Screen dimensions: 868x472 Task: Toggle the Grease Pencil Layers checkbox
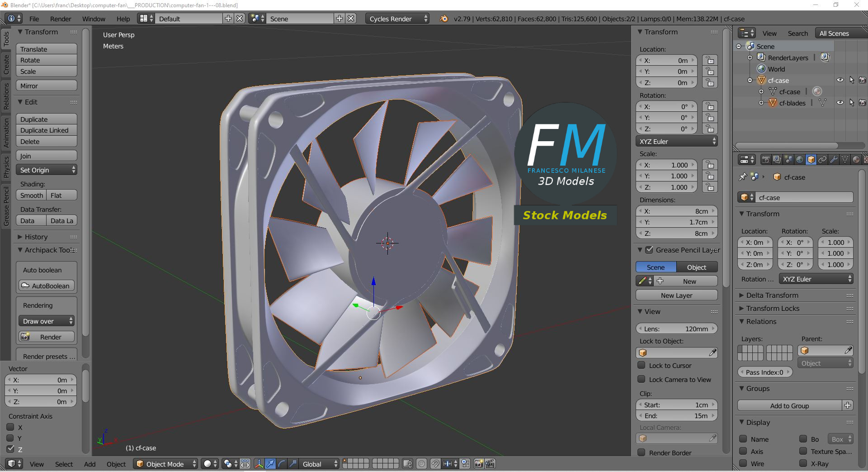coord(649,250)
